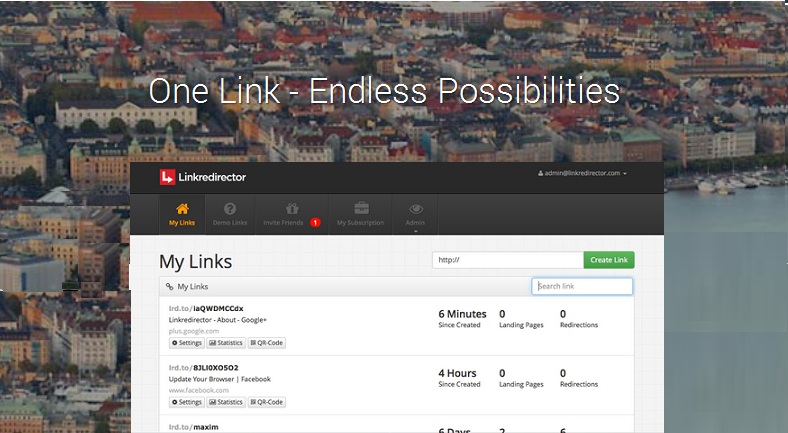Focus the Search link field

coord(582,286)
